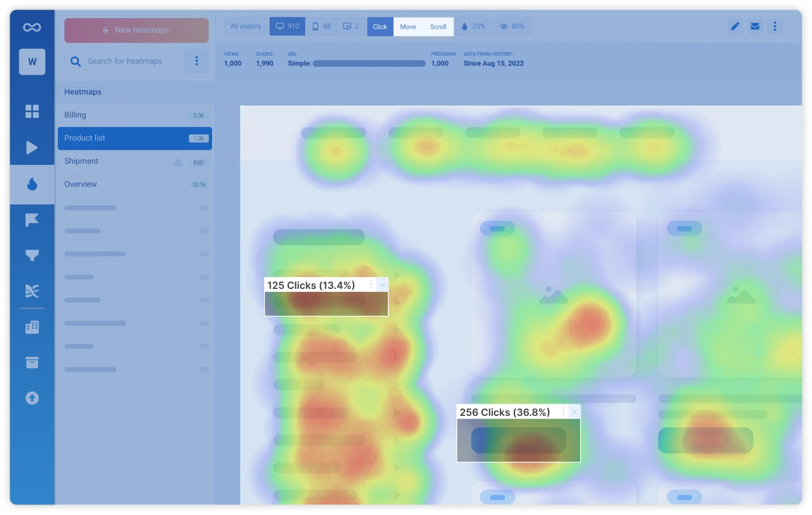
Task: Click the Search for heatmaps field
Action: (x=125, y=61)
